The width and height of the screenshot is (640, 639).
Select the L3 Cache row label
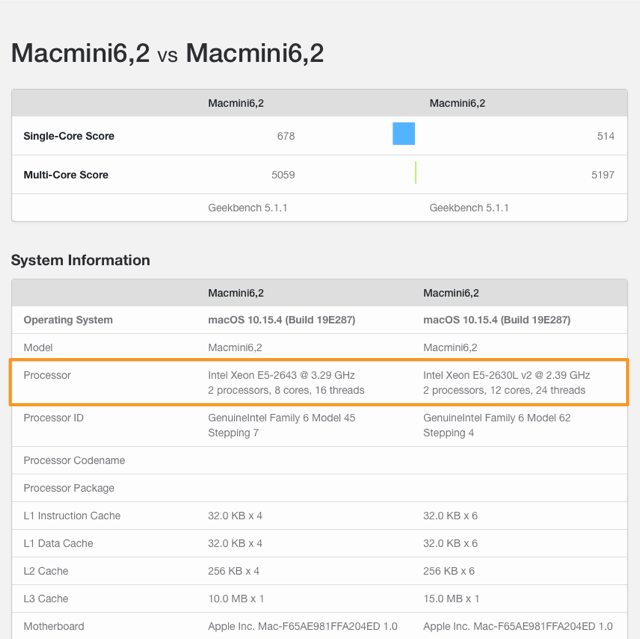pyautogui.click(x=46, y=599)
